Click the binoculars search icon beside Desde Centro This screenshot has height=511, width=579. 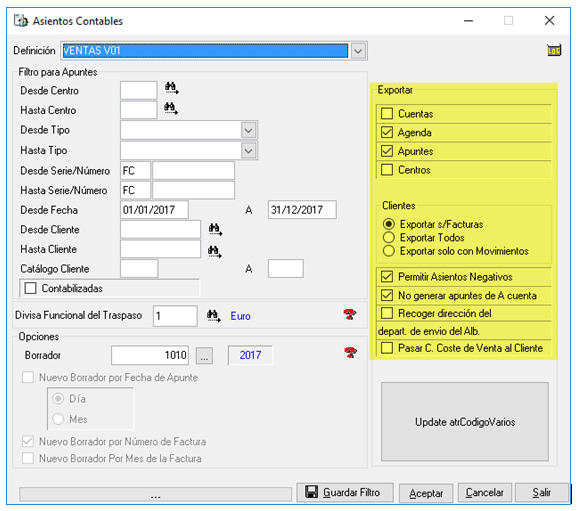pos(171,88)
